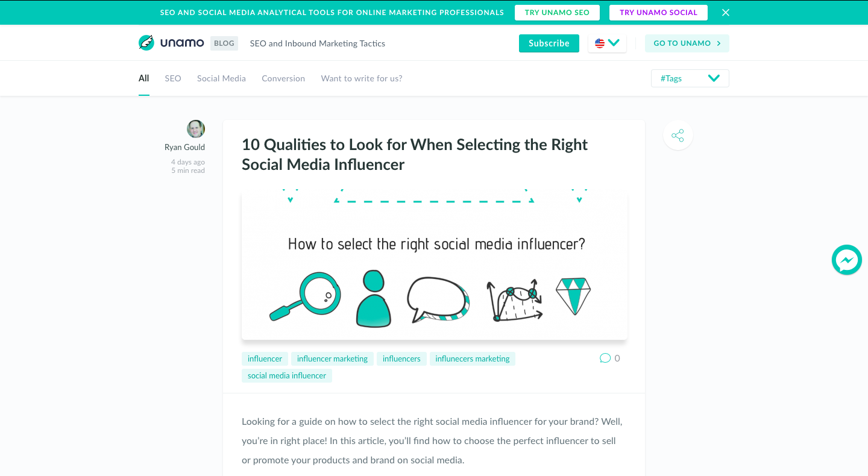Click the comment count 0

(617, 358)
